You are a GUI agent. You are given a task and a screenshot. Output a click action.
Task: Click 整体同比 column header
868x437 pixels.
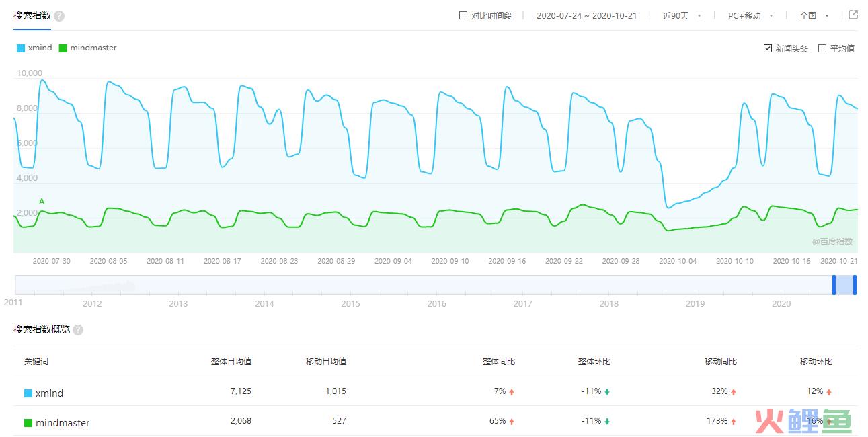(x=499, y=362)
